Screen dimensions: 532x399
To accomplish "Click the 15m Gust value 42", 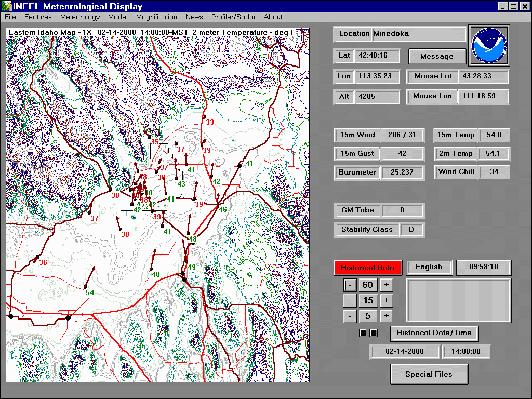I will point(403,154).
